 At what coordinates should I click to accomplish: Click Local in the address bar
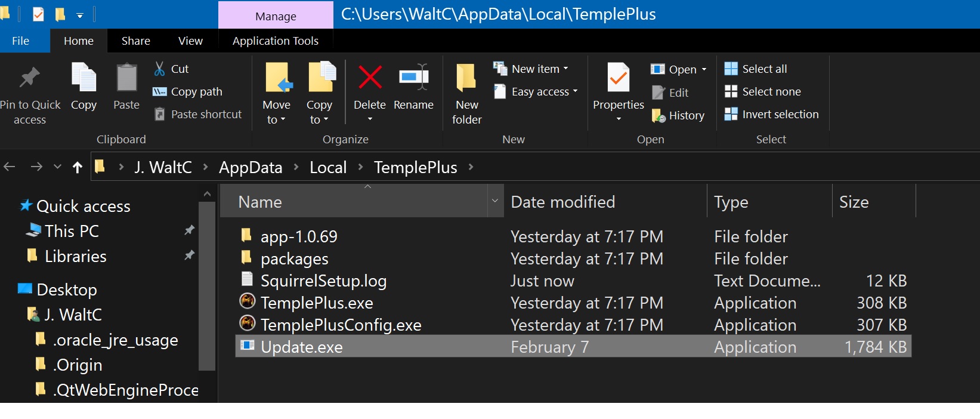pos(328,167)
